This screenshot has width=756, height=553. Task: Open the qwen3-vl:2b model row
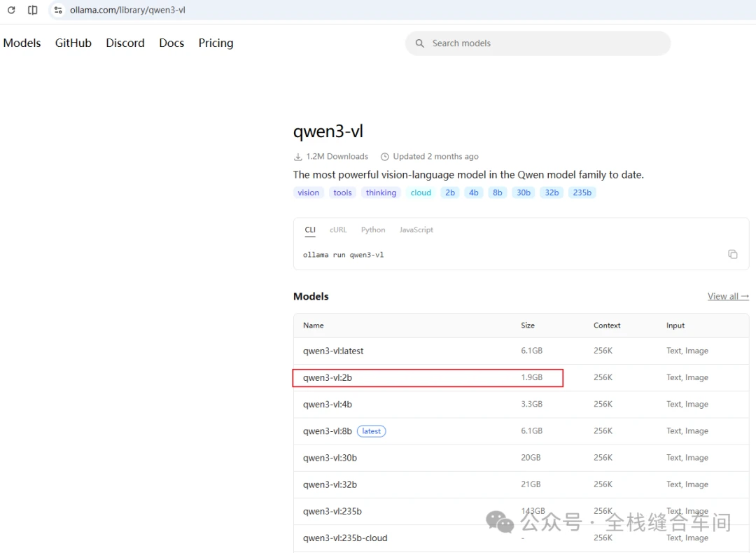tap(521, 377)
